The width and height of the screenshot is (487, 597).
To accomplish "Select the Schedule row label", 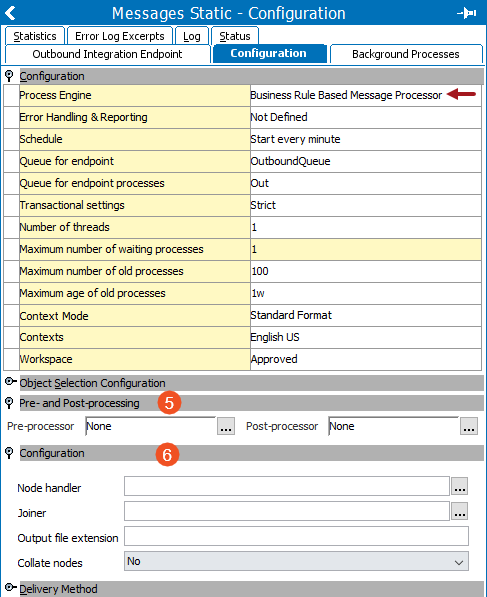I will [41, 139].
